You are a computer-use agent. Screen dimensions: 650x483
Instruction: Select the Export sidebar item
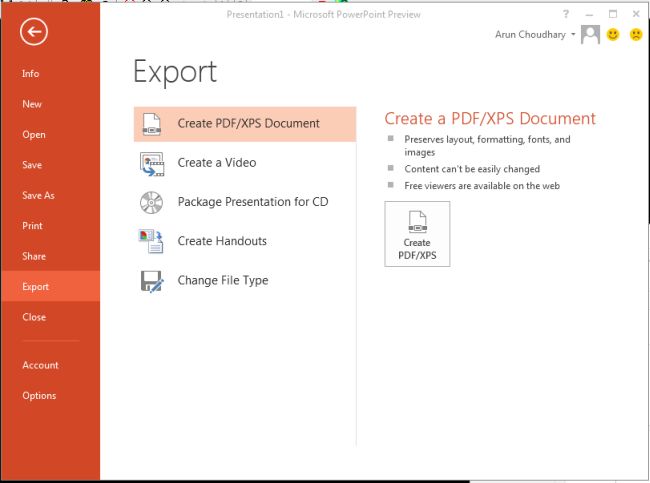[50, 286]
